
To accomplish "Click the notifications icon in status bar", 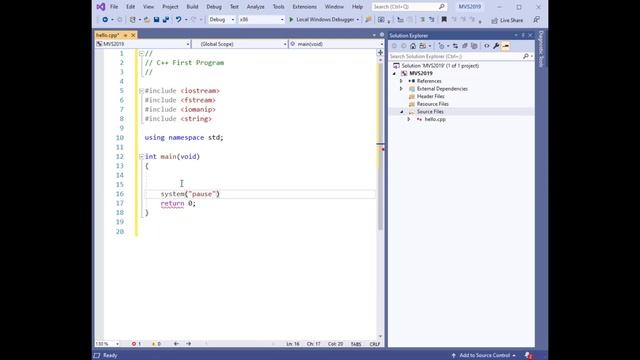I will pyautogui.click(x=529, y=355).
